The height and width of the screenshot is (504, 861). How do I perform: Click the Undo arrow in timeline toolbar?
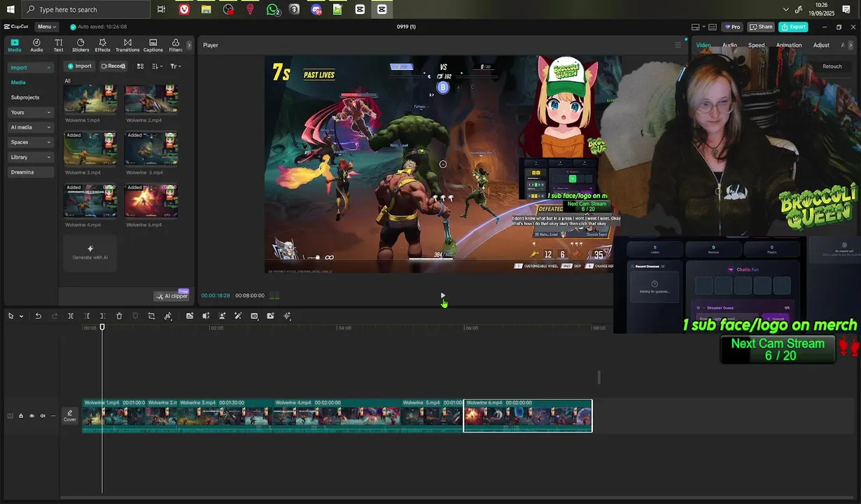point(38,316)
